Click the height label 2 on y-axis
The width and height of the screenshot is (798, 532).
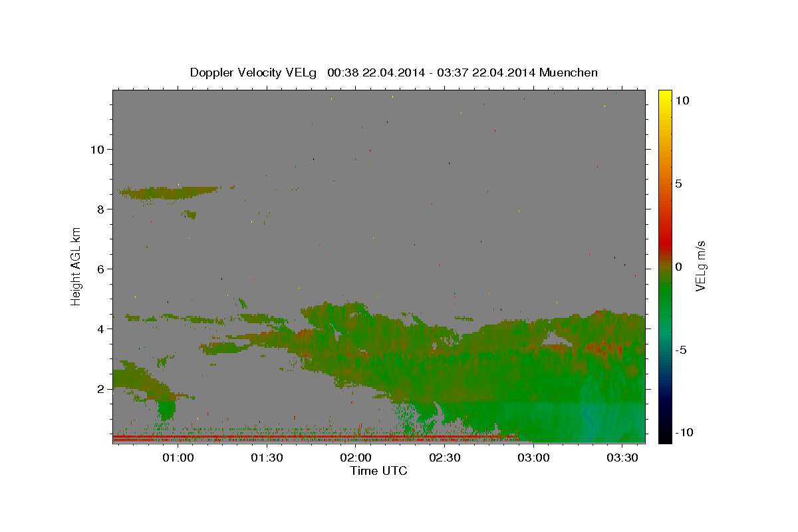click(x=100, y=388)
